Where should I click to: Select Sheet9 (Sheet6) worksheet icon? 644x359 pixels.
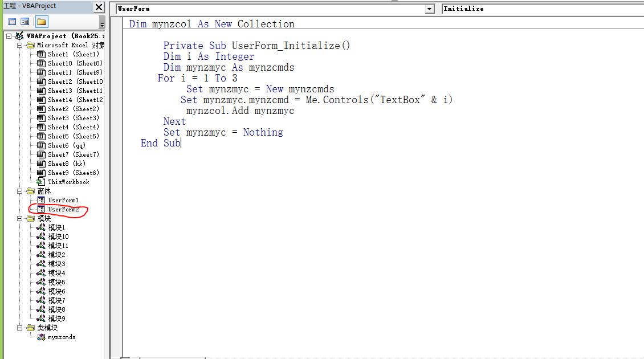(40, 173)
